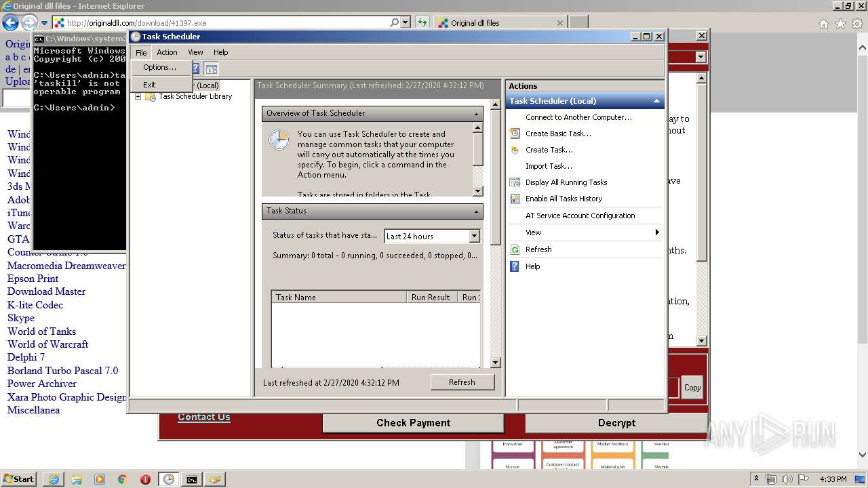Click the Display All Running Tasks icon

[x=515, y=182]
